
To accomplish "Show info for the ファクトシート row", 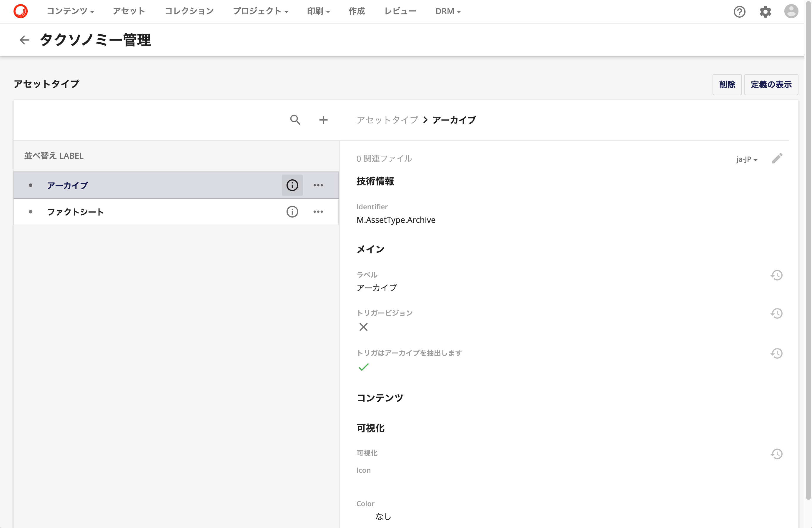I will [292, 212].
